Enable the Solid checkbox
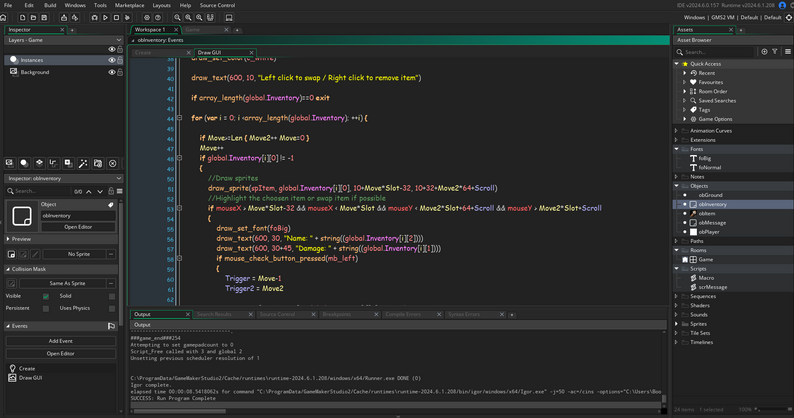 tap(112, 296)
